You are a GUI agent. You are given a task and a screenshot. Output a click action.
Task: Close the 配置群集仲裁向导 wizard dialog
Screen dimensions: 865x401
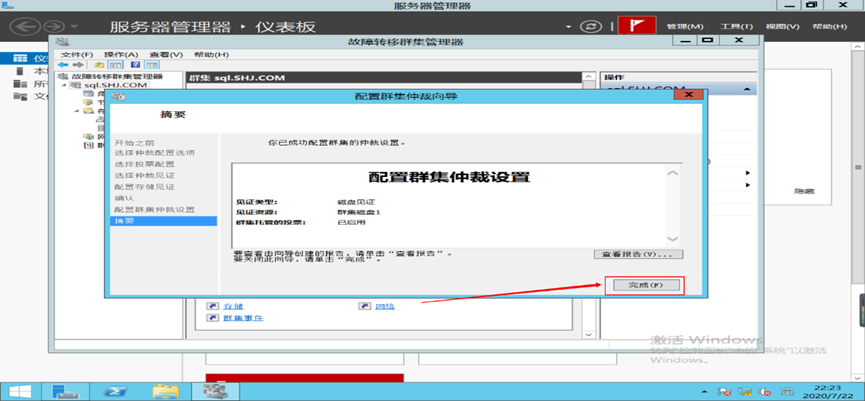(688, 95)
